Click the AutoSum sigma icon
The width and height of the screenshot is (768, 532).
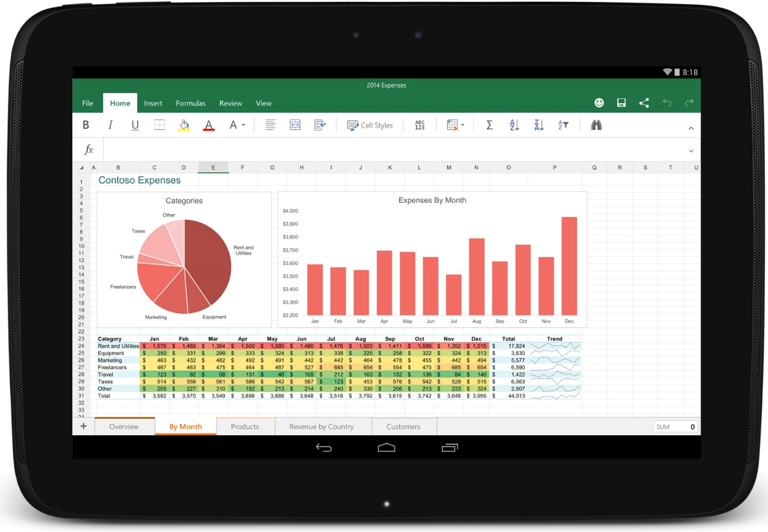tap(489, 125)
